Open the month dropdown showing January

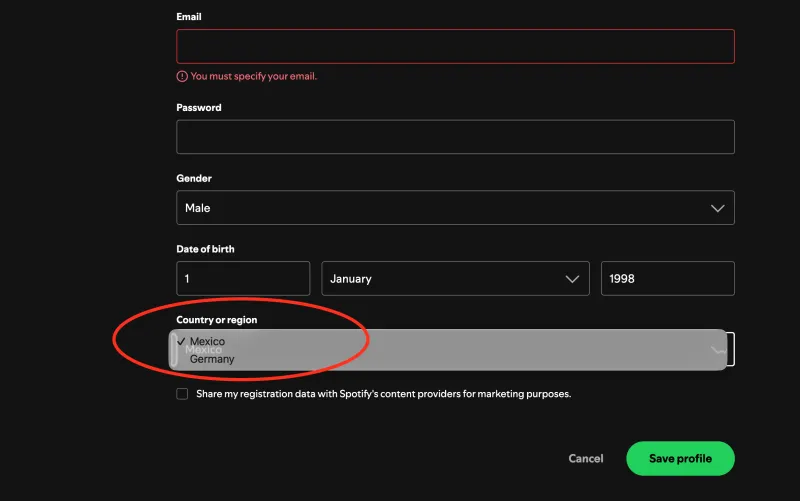coord(455,279)
